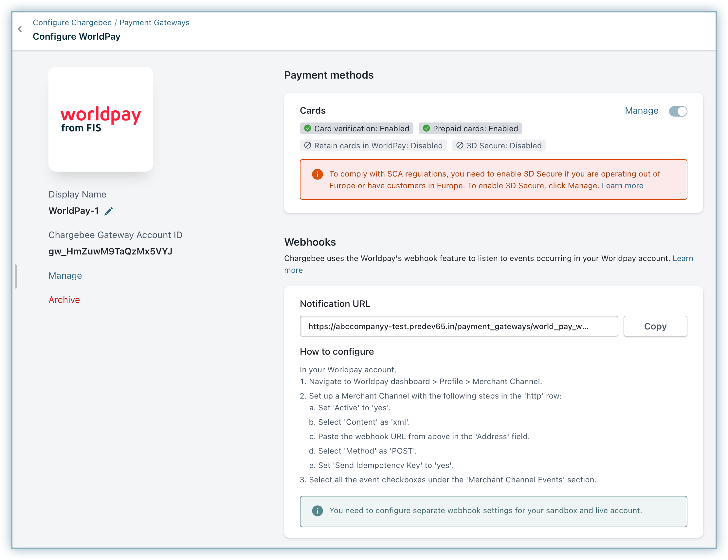Click the back arrow chevron icon
This screenshot has width=728, height=560.
click(x=20, y=29)
